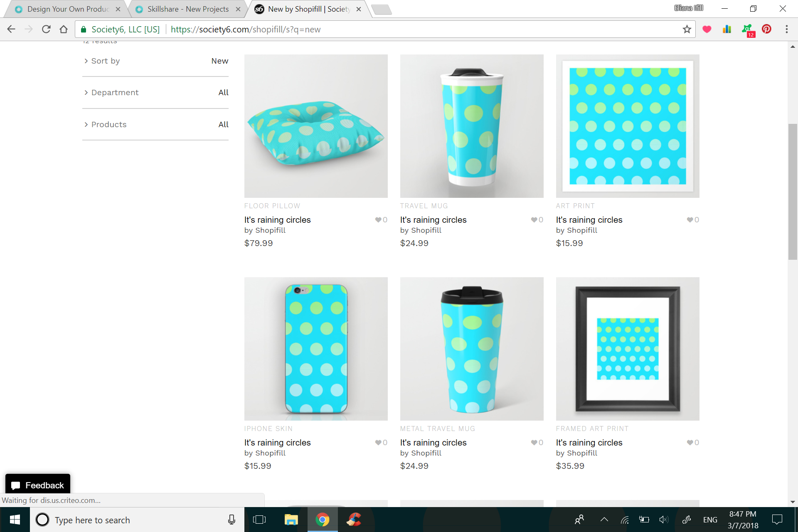
Task: Open the Art Print product title link
Action: click(589, 220)
